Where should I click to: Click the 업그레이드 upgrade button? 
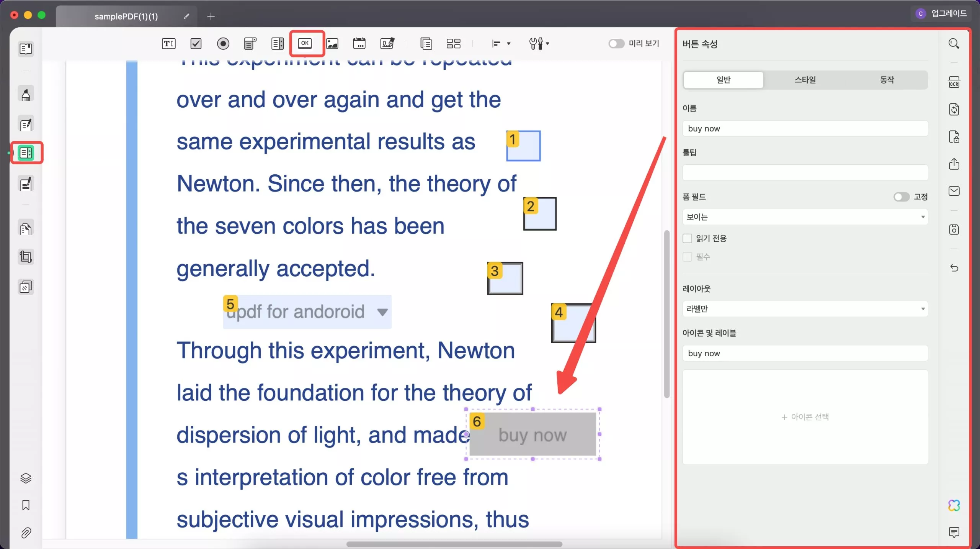[942, 13]
